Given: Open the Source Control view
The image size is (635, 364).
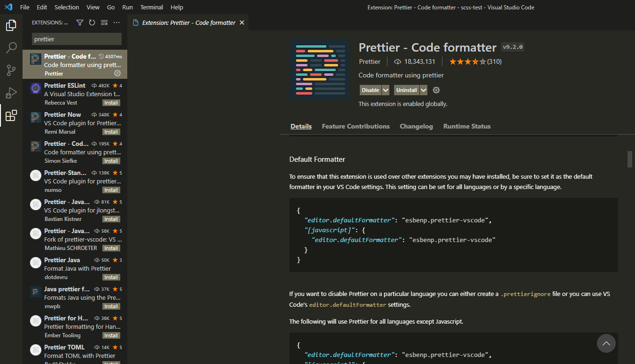Looking at the screenshot, I should tap(11, 70).
